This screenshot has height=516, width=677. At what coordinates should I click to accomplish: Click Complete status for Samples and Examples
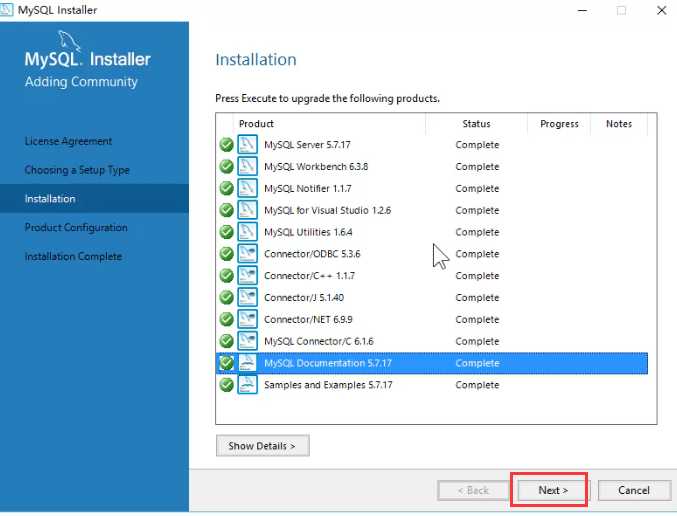click(477, 385)
